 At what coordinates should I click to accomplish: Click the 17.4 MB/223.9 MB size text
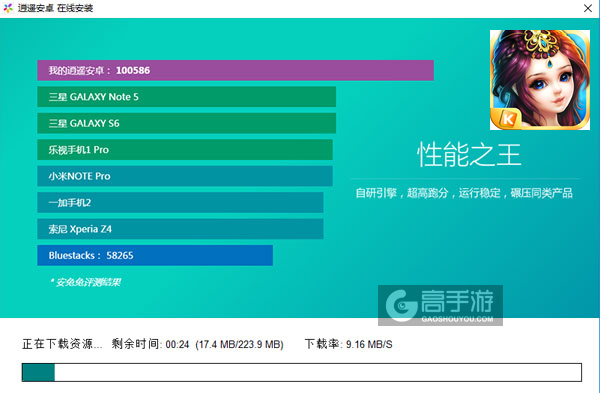tap(240, 344)
